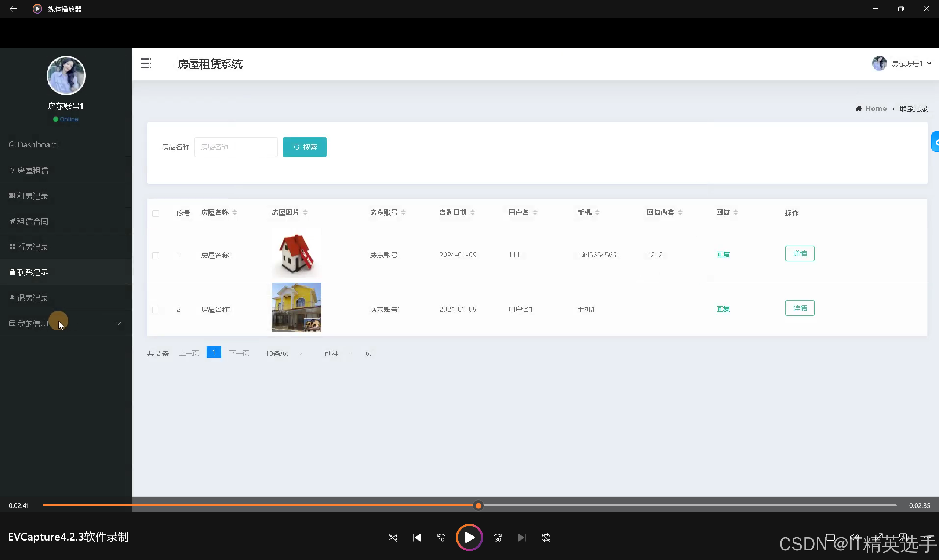This screenshot has width=939, height=560.
Task: Click phone number 13456545651 cell
Action: tap(599, 255)
